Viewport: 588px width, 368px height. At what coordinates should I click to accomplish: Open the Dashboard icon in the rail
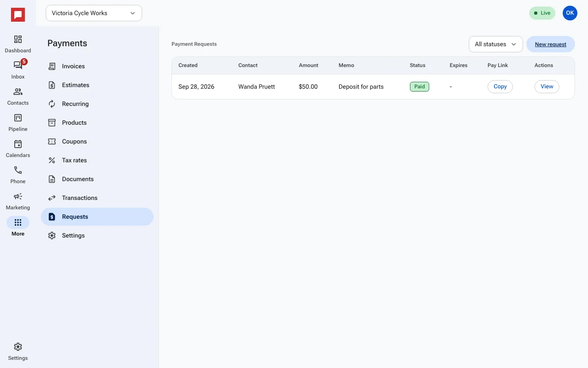pyautogui.click(x=18, y=39)
